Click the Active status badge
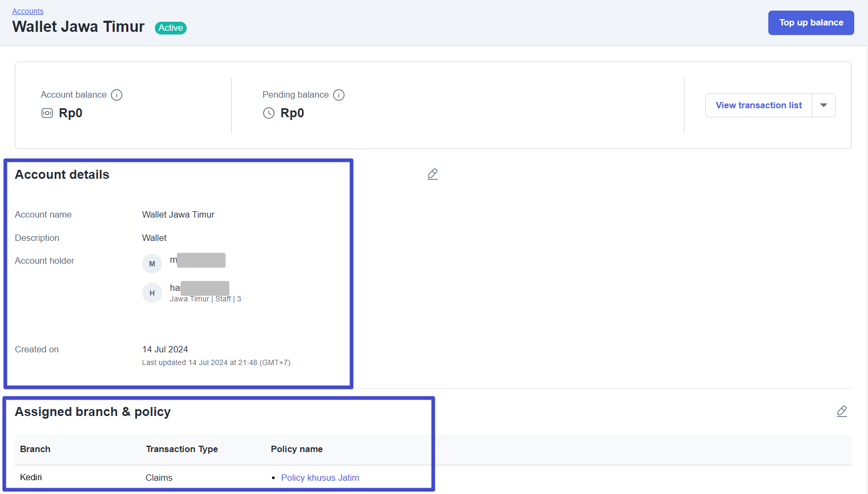Image resolution: width=868 pixels, height=494 pixels. 171,28
